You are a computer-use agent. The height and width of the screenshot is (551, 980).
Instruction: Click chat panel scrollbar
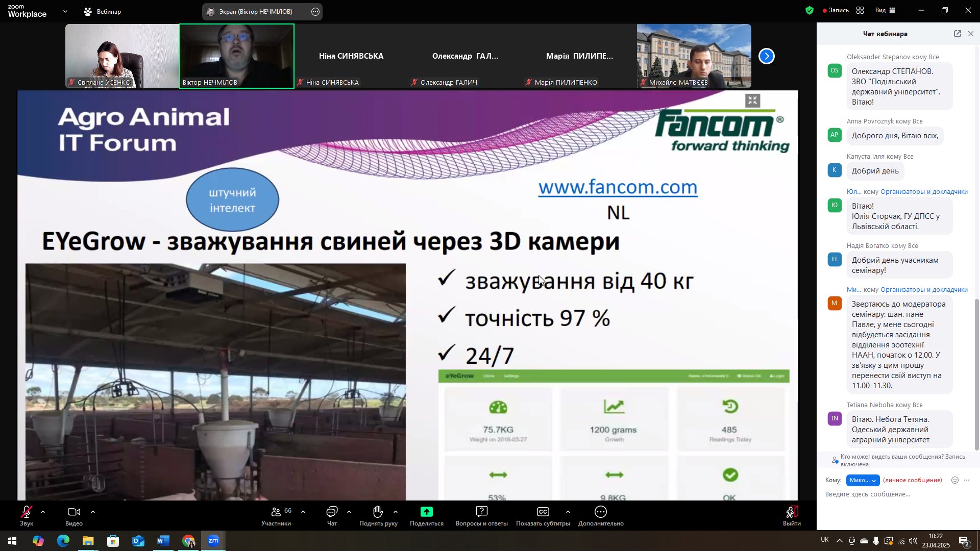[977, 375]
